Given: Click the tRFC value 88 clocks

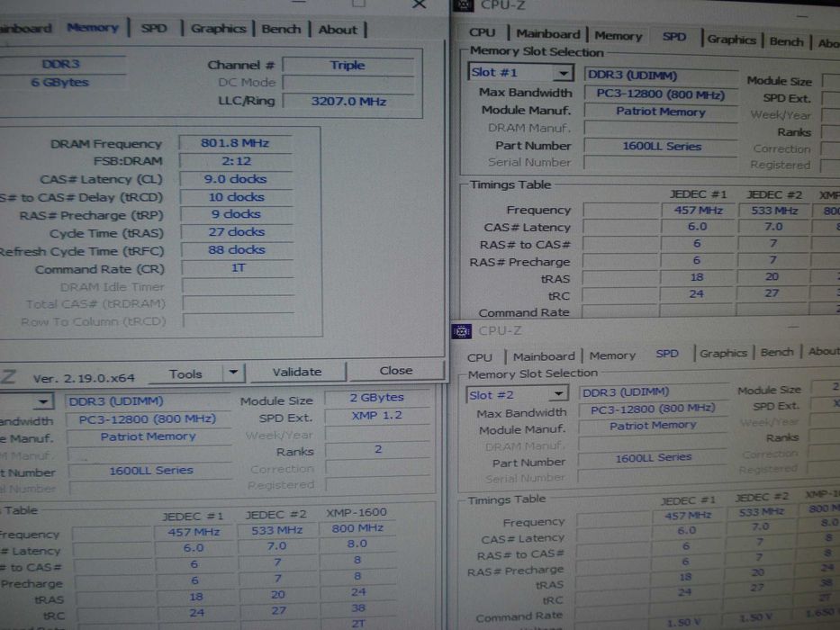Looking at the screenshot, I should click(x=237, y=249).
